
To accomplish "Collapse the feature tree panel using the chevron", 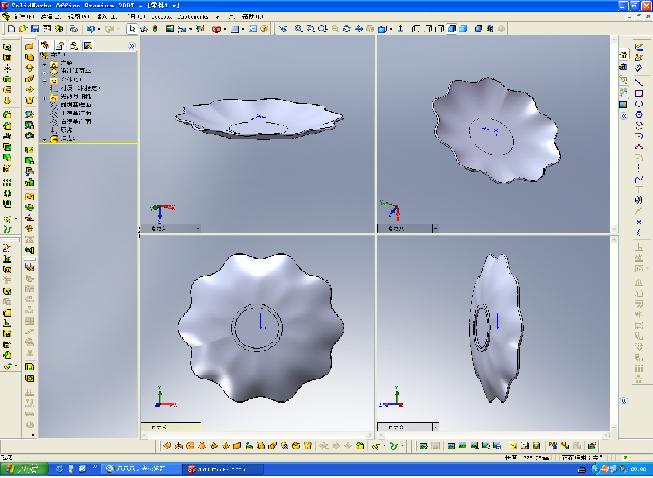I will pyautogui.click(x=132, y=45).
